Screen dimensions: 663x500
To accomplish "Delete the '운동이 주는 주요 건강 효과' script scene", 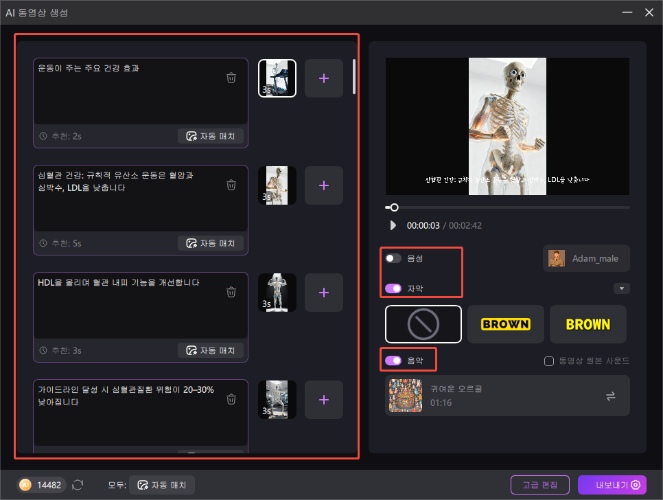I will point(231,78).
